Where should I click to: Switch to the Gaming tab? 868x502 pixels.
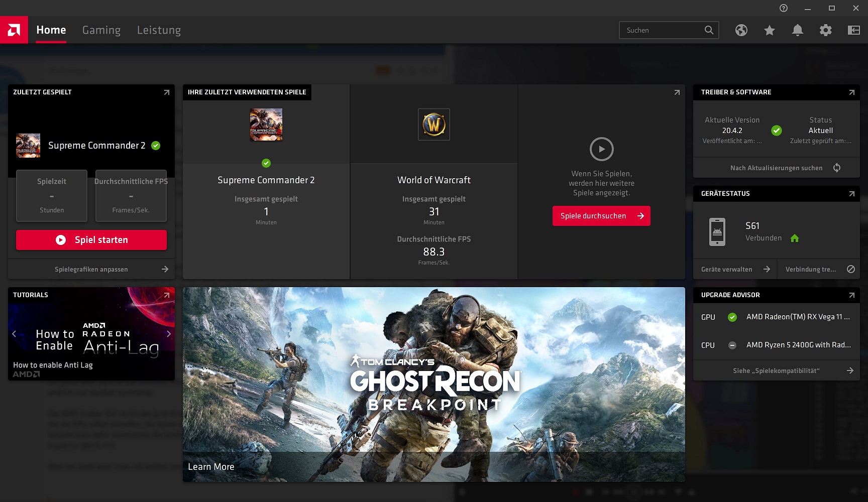tap(101, 30)
